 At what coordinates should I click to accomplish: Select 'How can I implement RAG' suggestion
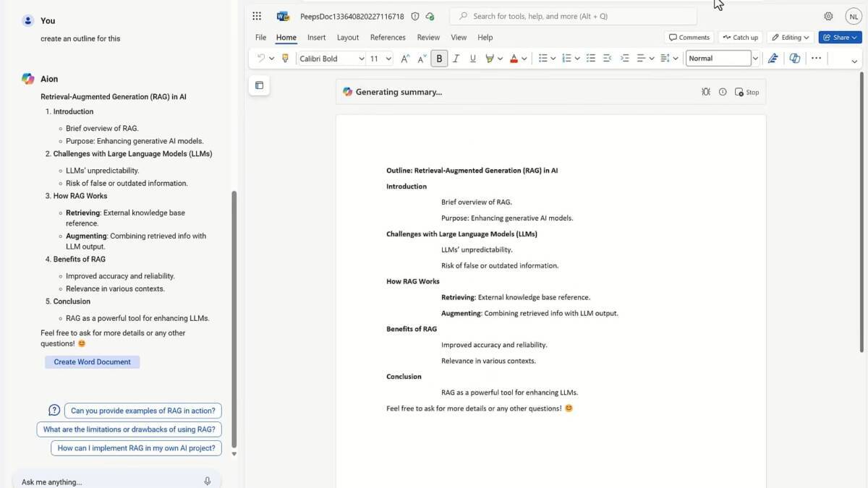[x=136, y=448]
